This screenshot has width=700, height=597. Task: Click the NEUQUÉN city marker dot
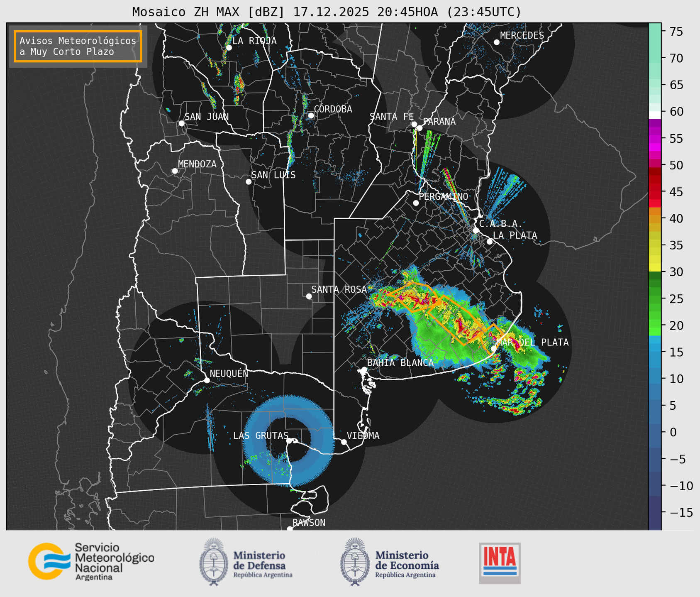(207, 380)
